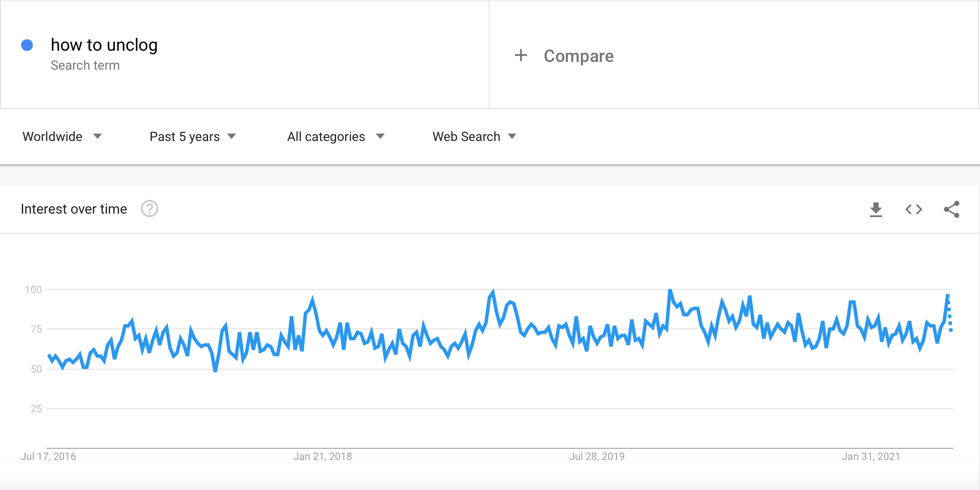The height and width of the screenshot is (490, 980).
Task: Click the arrow beside Past 5 years
Action: pyautogui.click(x=232, y=136)
